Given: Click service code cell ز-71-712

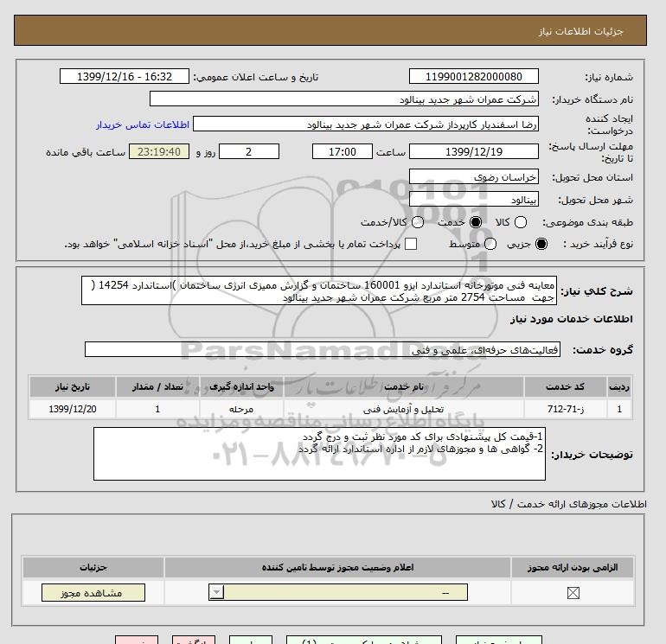Looking at the screenshot, I should [565, 409].
